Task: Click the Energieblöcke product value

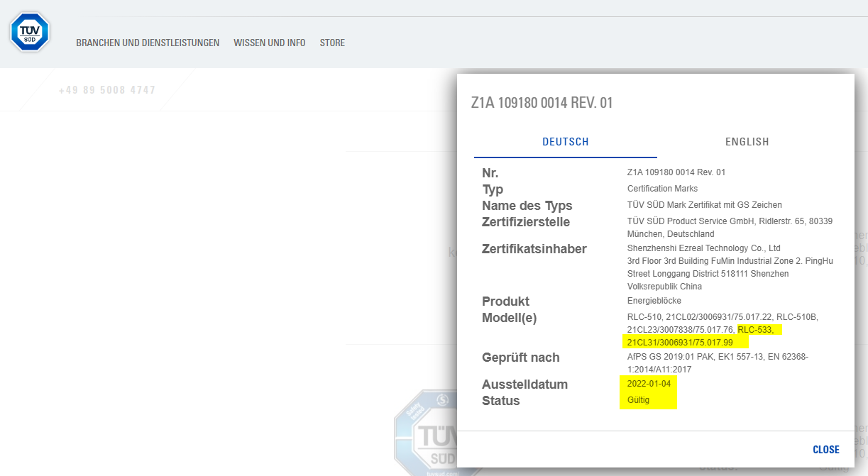Action: pyautogui.click(x=654, y=301)
